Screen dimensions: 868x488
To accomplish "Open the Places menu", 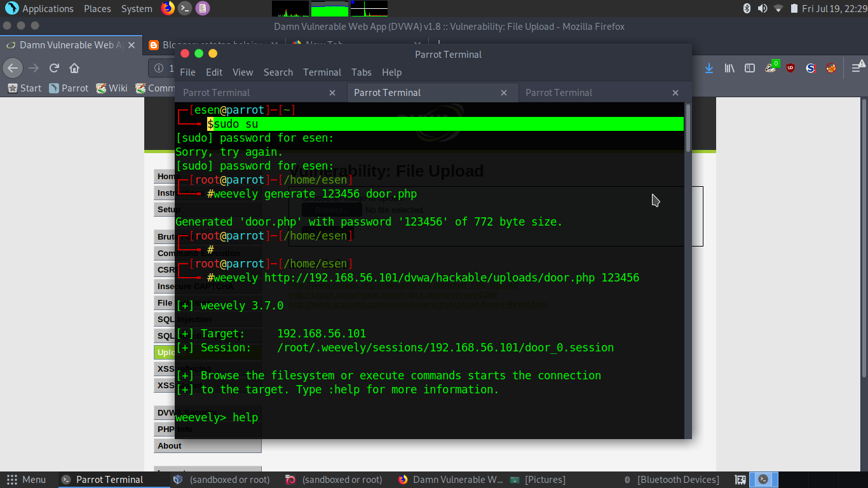I will (97, 9).
